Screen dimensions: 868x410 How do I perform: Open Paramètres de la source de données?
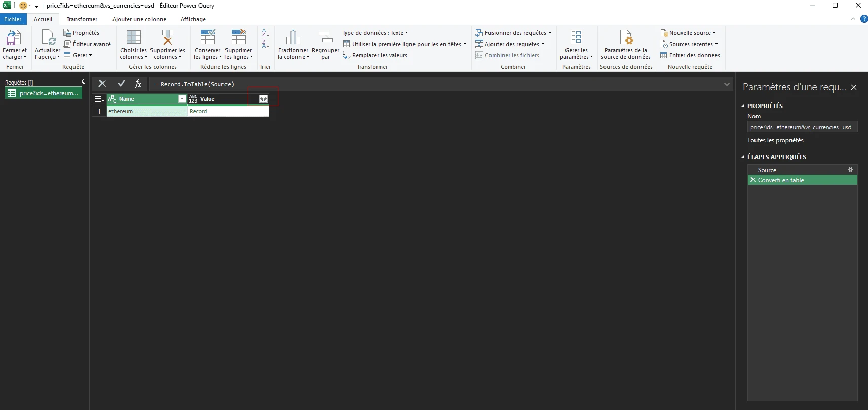(626, 38)
